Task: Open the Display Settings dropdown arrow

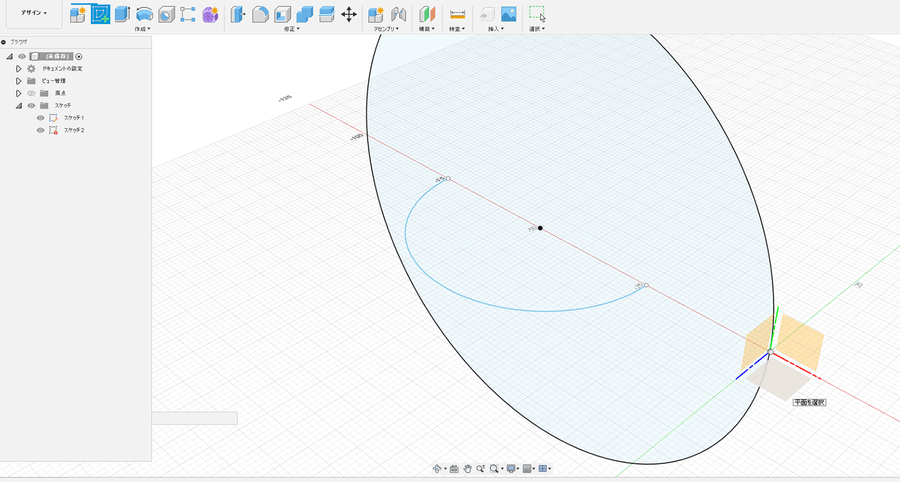Action: (518, 468)
